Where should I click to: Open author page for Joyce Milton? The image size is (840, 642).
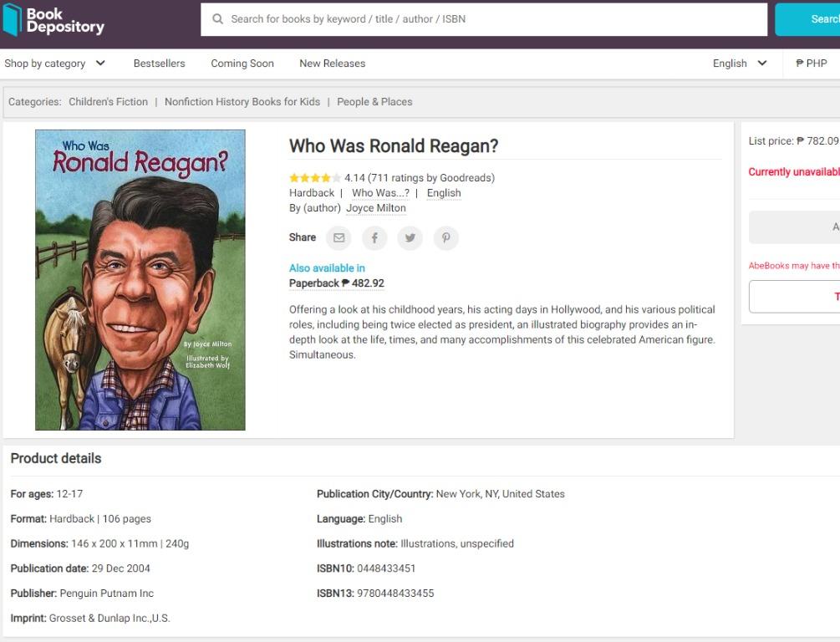(x=376, y=207)
